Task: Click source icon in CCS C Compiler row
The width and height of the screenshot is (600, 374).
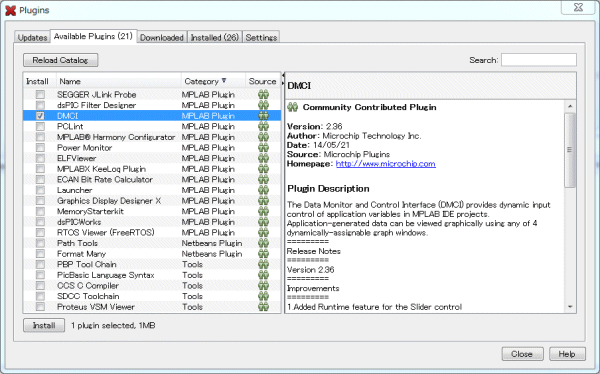Action: pyautogui.click(x=263, y=285)
